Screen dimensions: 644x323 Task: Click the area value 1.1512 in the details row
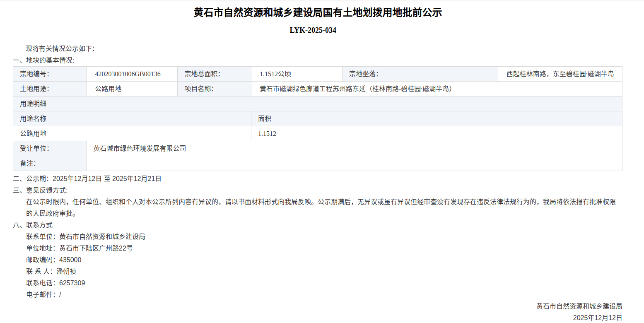click(267, 134)
